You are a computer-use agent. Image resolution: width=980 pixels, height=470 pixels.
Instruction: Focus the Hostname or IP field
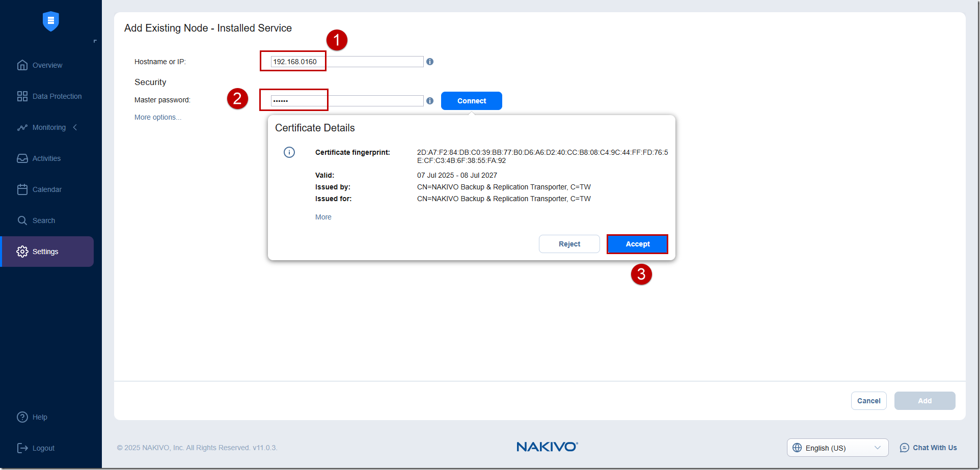pos(347,62)
